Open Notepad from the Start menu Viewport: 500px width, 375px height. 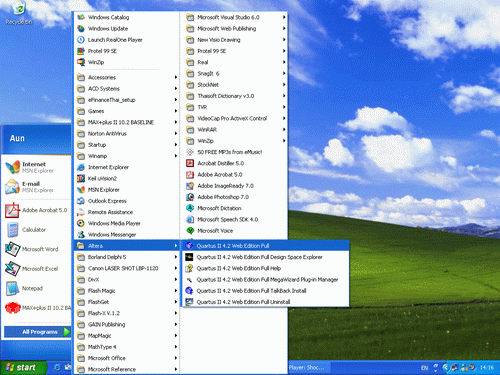point(37,288)
